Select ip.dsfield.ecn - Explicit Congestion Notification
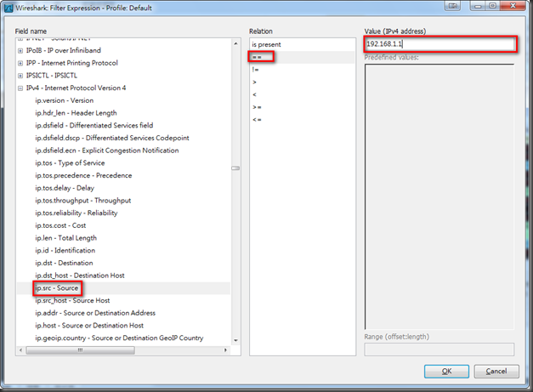Viewport: 533px width, 392px height. coord(107,151)
